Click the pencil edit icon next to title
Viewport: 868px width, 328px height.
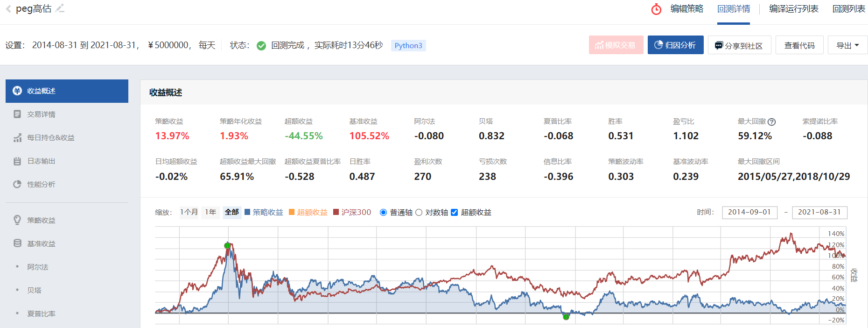[x=60, y=8]
